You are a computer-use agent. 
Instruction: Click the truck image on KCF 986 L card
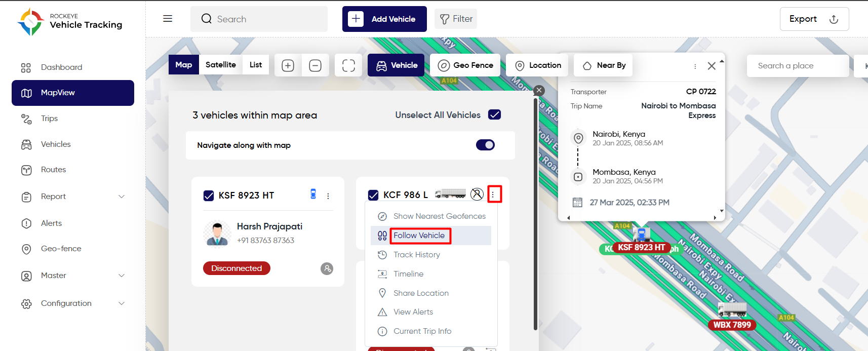(450, 193)
